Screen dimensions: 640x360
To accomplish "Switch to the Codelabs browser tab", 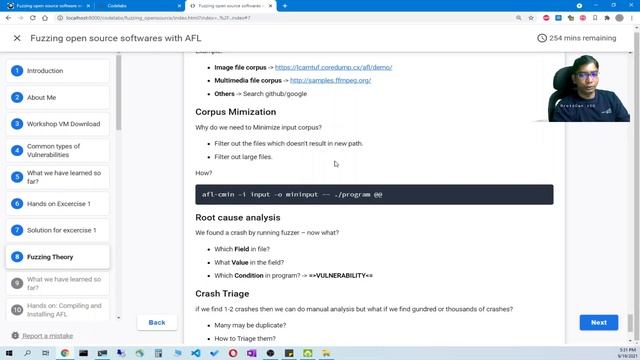I will [139, 6].
